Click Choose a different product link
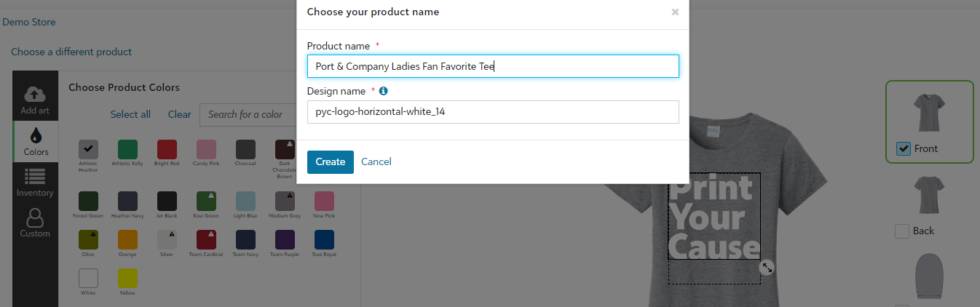980x307 pixels. tap(71, 52)
